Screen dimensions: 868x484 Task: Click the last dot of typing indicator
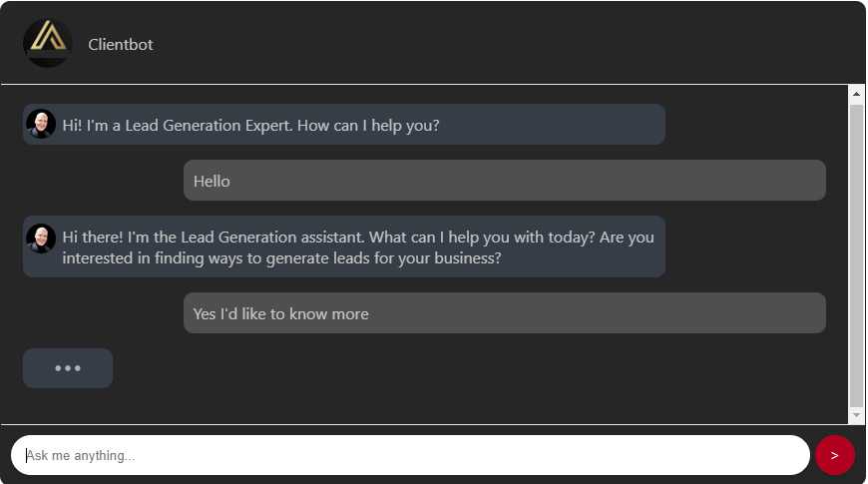[78, 368]
